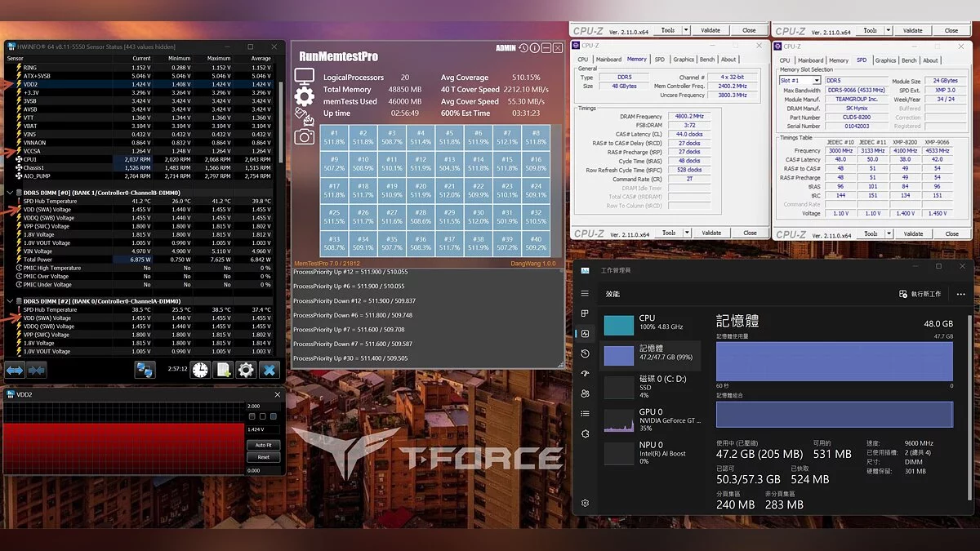This screenshot has height=551, width=980.
Task: Open Task Manager Users page icon
Action: coord(585,393)
